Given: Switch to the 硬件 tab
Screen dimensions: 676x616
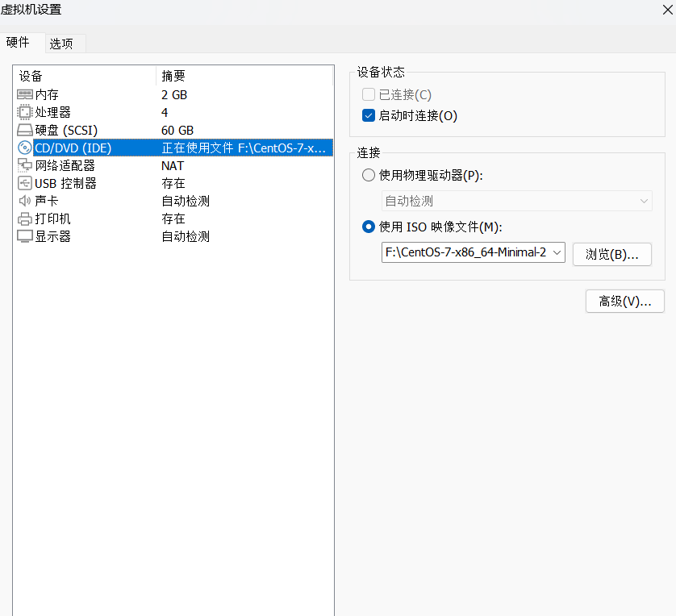Looking at the screenshot, I should 18,42.
